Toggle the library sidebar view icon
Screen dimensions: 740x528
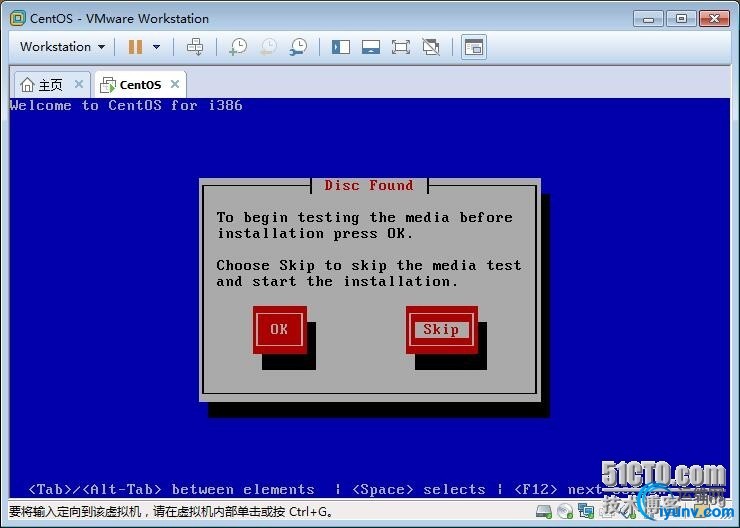point(341,47)
